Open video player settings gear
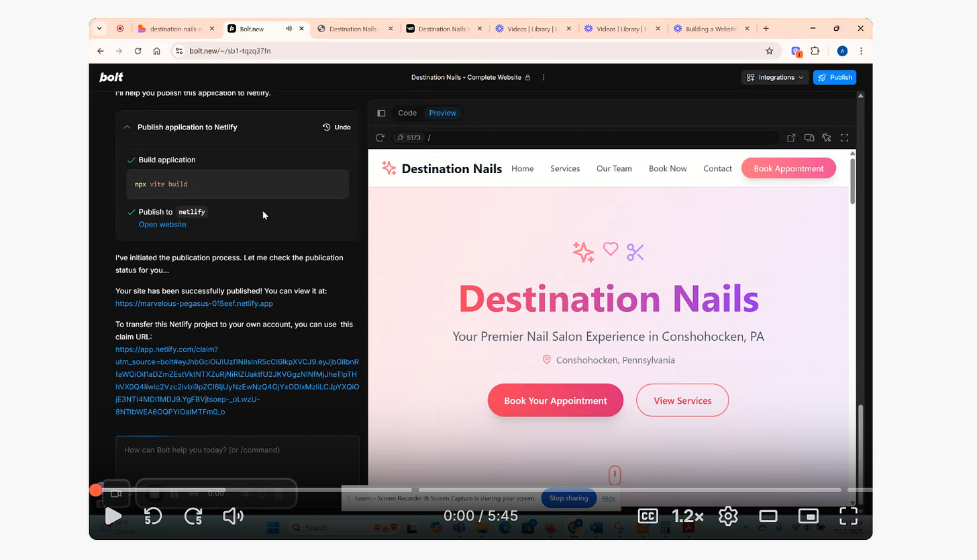The width and height of the screenshot is (977, 560). [x=728, y=516]
